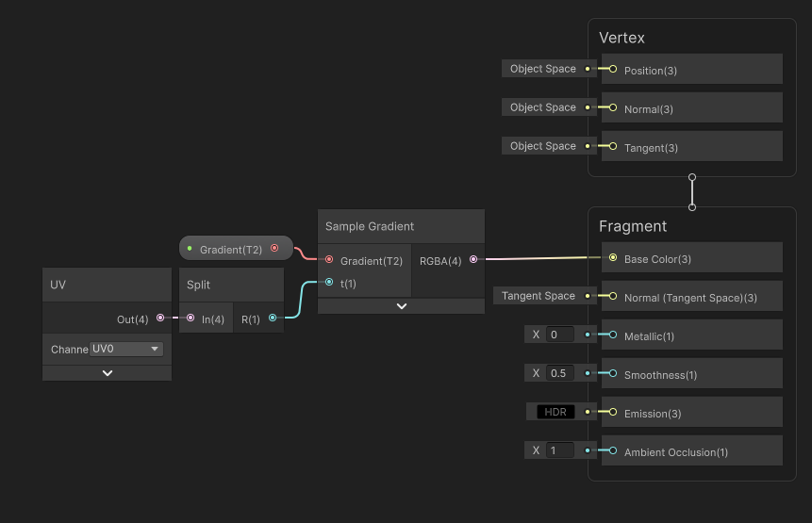Select the Sample Gradient node title

(x=370, y=226)
